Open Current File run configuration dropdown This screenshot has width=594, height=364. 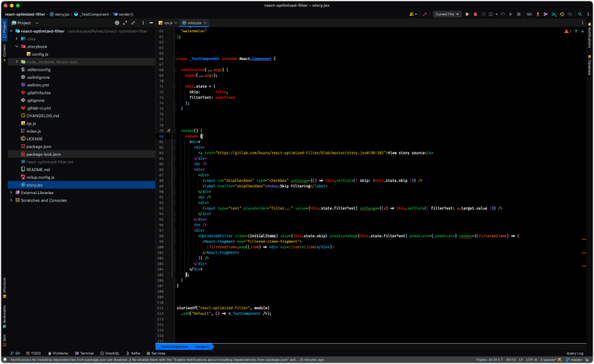click(447, 14)
